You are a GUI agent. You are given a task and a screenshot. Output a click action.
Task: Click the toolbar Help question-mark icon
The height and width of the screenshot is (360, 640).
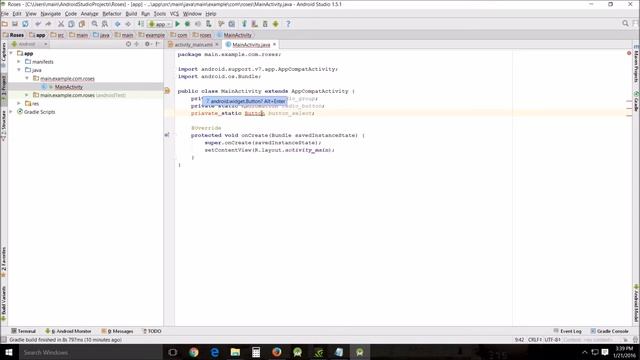(x=288, y=24)
